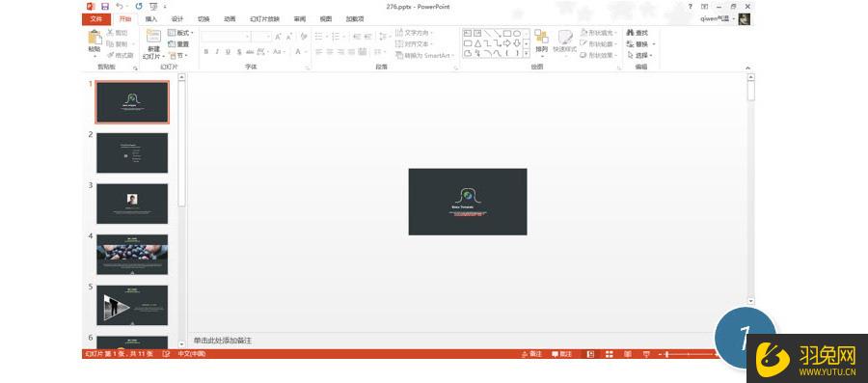Open Text Direction (文字方向) dropdown
The width and height of the screenshot is (868, 383).
[x=415, y=33]
